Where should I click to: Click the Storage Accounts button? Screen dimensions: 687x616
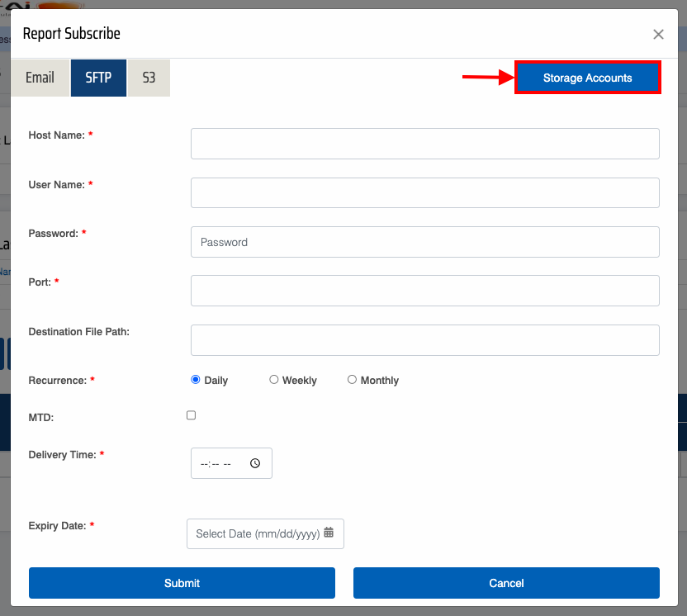[587, 78]
